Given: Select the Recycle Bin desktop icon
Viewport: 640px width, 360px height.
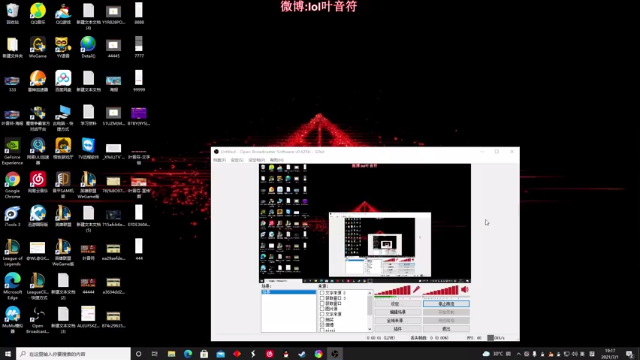Looking at the screenshot, I should [12, 13].
